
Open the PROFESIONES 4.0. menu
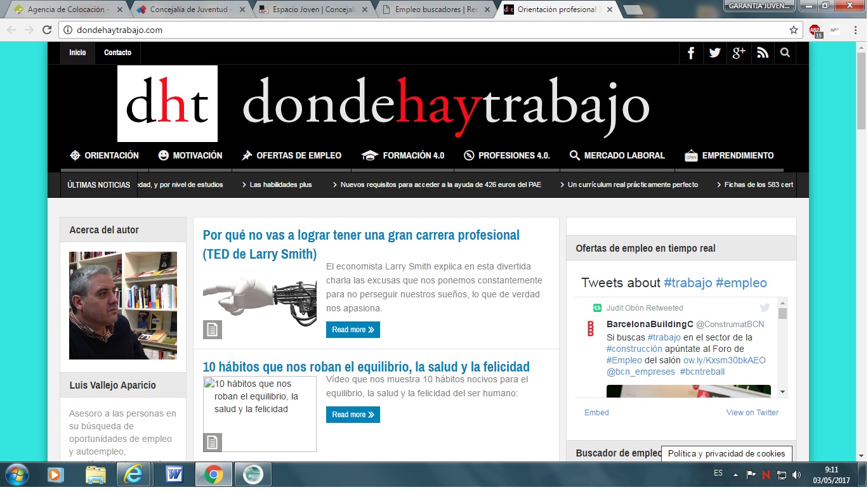coord(507,155)
